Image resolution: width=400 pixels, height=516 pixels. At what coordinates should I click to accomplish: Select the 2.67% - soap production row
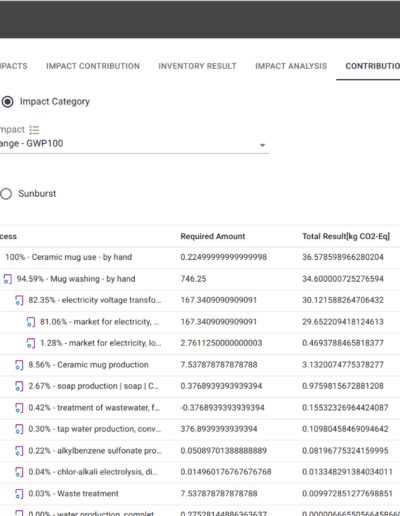tap(200, 386)
